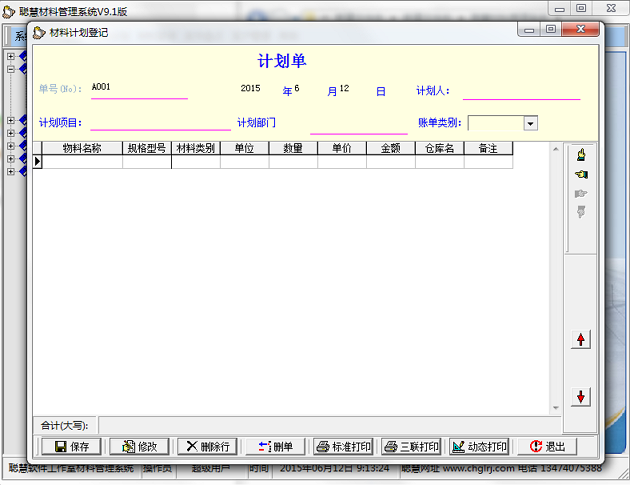Click the 保存 (Save) button
The image size is (630, 485).
pos(70,446)
